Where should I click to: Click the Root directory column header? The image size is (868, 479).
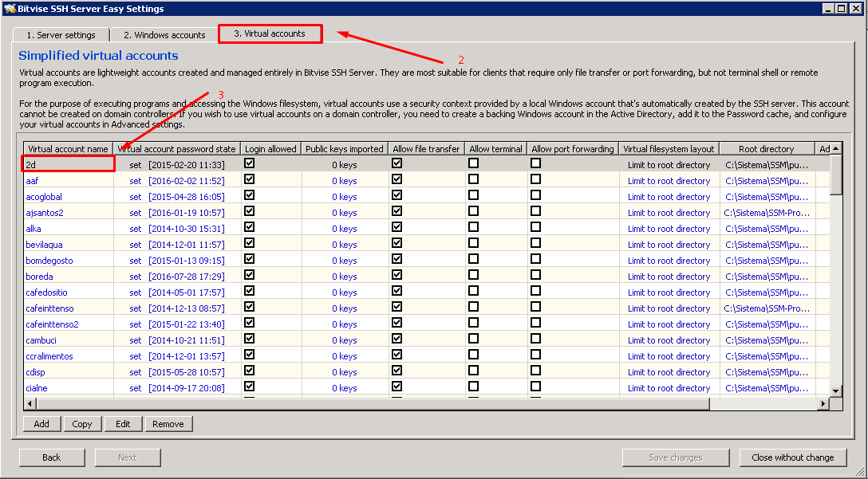pos(767,149)
